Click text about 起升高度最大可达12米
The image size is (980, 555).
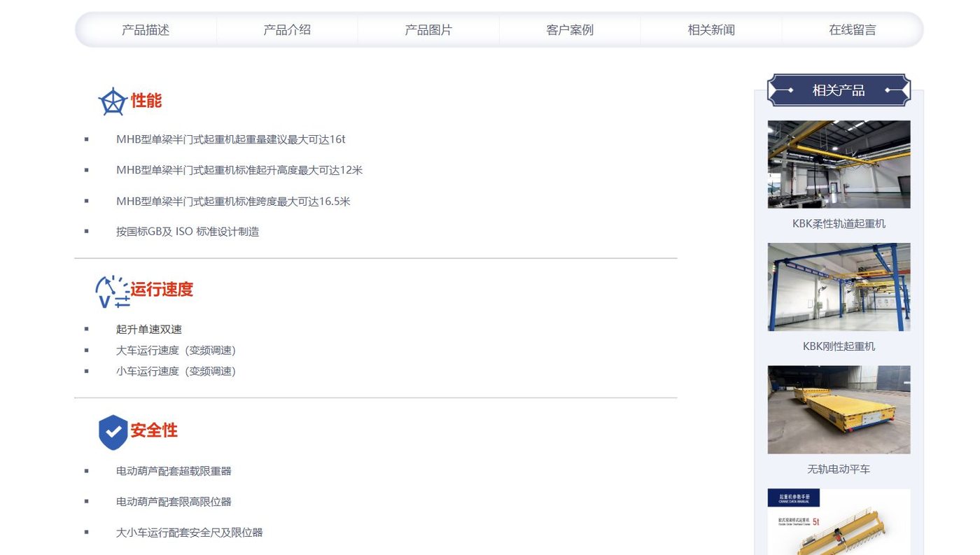click(239, 170)
